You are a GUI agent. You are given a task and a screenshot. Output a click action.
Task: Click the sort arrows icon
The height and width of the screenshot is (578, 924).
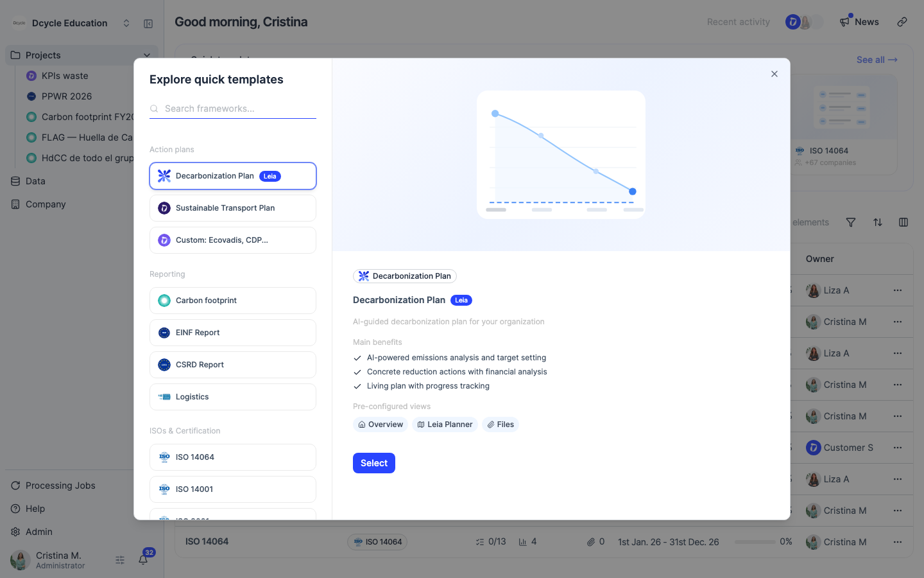pos(878,222)
